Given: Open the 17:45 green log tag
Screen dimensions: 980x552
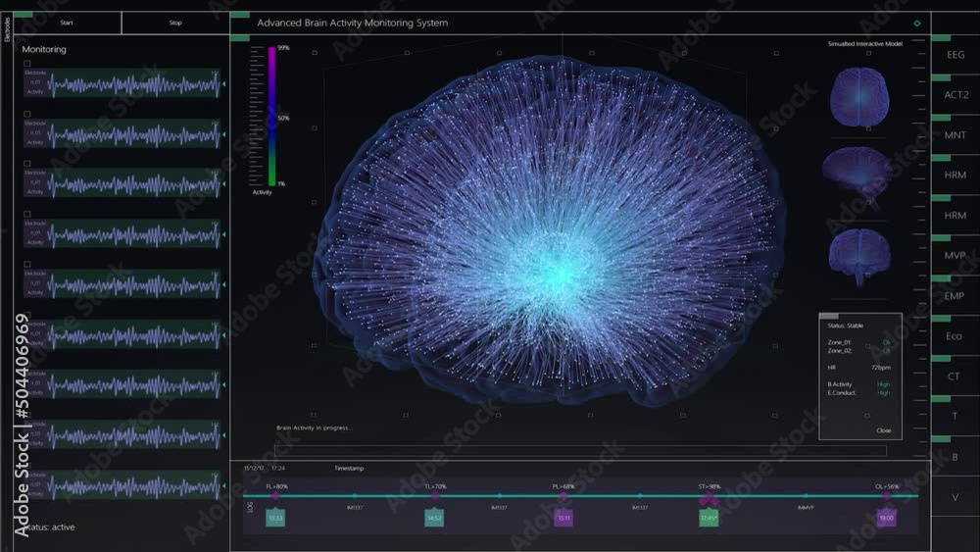Looking at the screenshot, I should (x=709, y=518).
